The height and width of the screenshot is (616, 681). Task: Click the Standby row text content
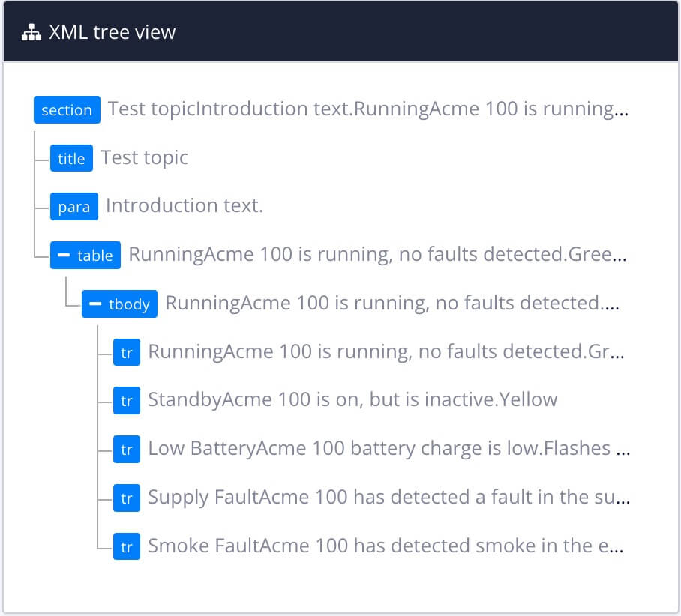tap(351, 400)
